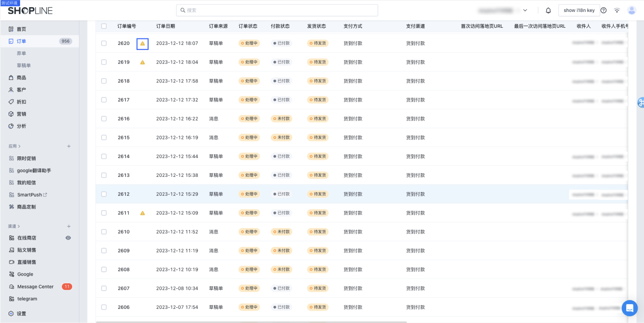
Task: Open the help question mark icon
Action: pyautogui.click(x=603, y=10)
